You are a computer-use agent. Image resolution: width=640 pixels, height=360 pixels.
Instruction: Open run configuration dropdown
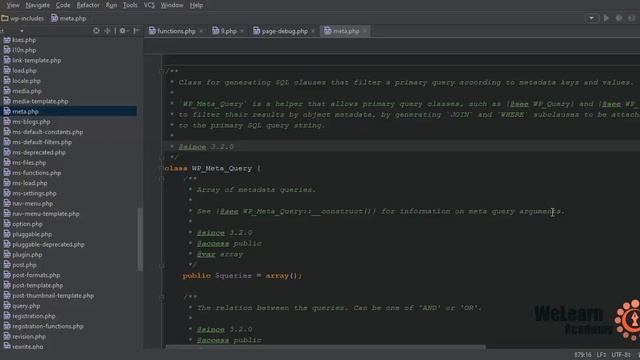coord(591,18)
